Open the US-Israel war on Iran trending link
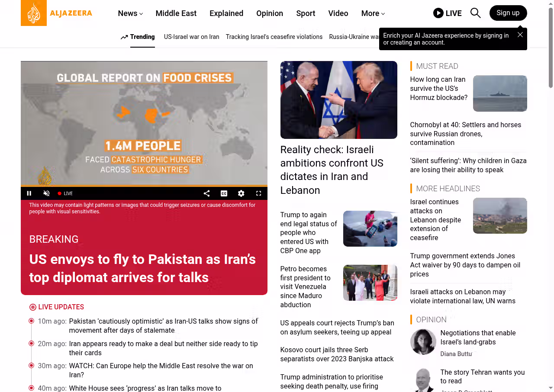Viewport: 554px width, 392px height. (192, 37)
